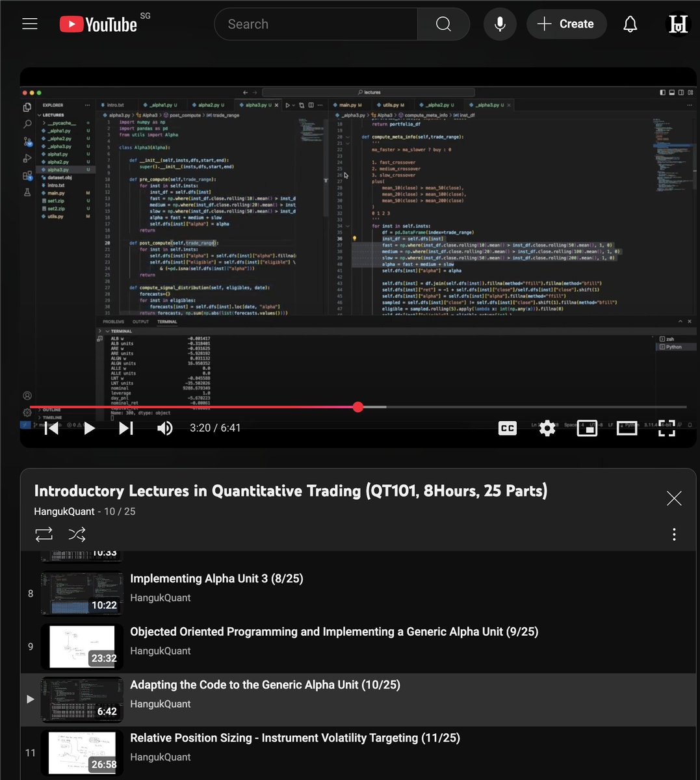Image resolution: width=700 pixels, height=780 pixels.
Task: Click the Search text field
Action: click(316, 24)
